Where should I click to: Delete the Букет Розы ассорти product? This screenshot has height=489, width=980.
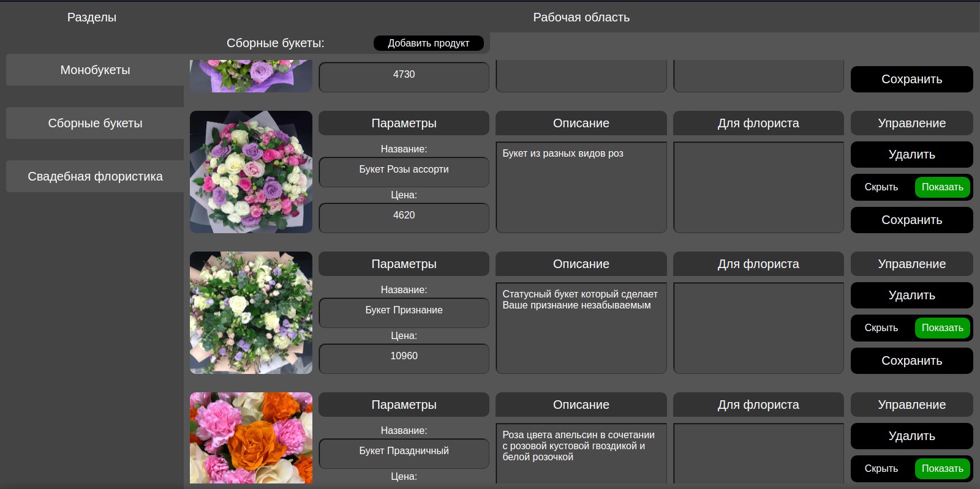(x=912, y=154)
